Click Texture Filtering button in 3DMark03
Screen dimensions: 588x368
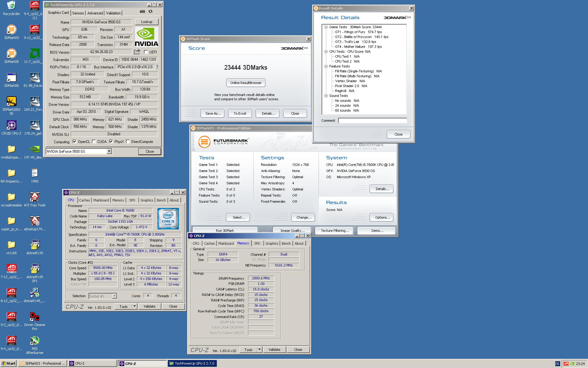click(335, 230)
